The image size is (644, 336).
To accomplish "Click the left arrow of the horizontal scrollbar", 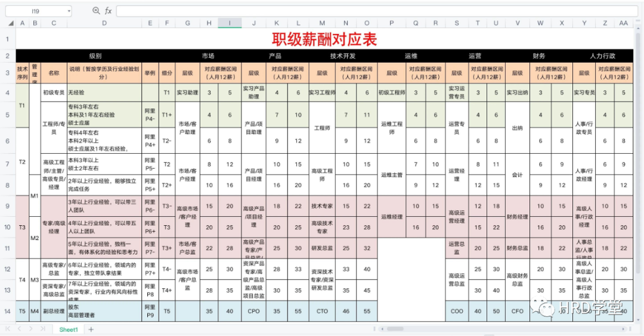I will [x=382, y=329].
